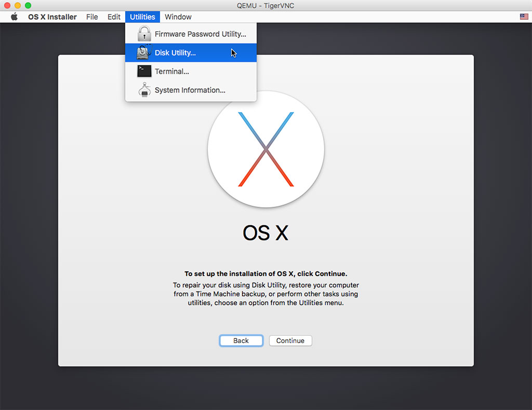Select Terminal… in Utilities menu
The width and height of the screenshot is (532, 410).
[191, 71]
